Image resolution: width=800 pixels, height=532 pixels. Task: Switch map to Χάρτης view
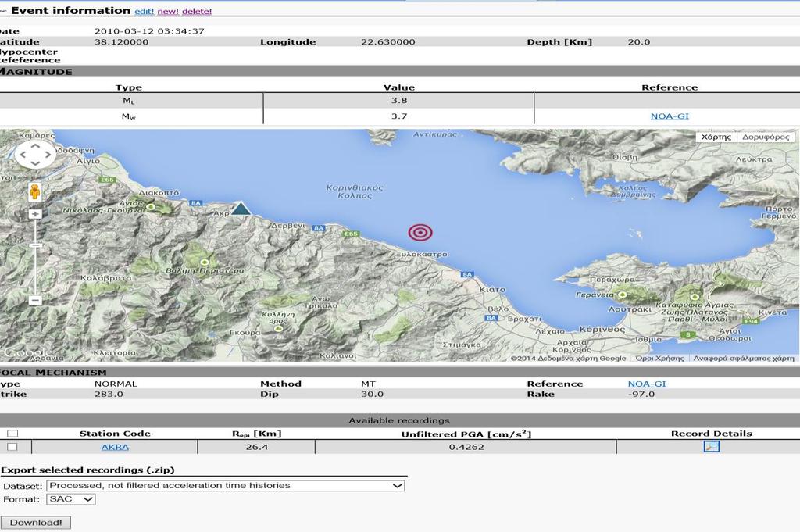coord(716,137)
